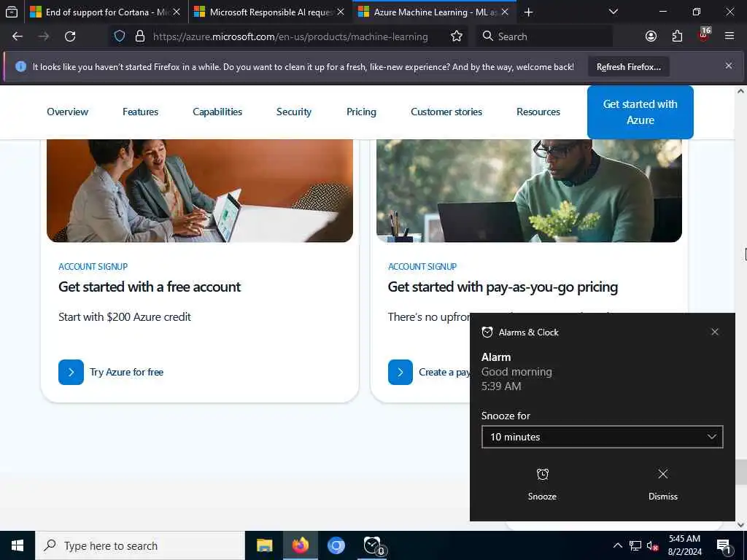This screenshot has width=747, height=560.
Task: Open File Explorer from the taskbar
Action: click(264, 545)
